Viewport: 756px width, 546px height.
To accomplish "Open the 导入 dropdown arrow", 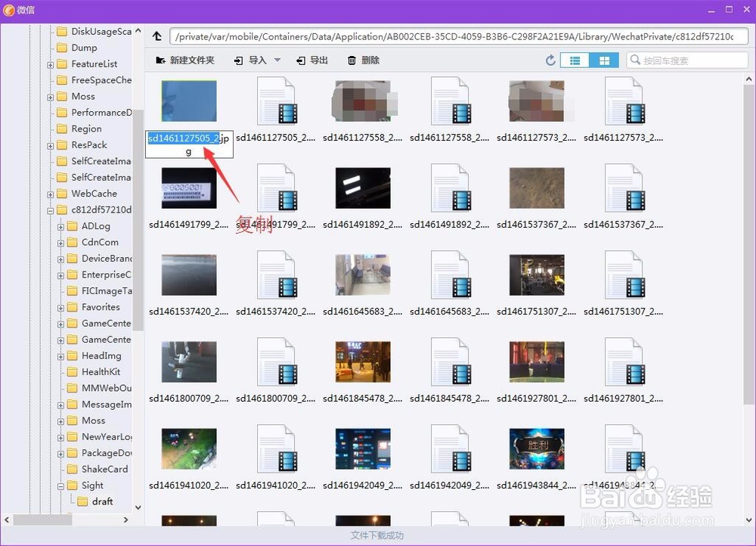I will coord(277,60).
